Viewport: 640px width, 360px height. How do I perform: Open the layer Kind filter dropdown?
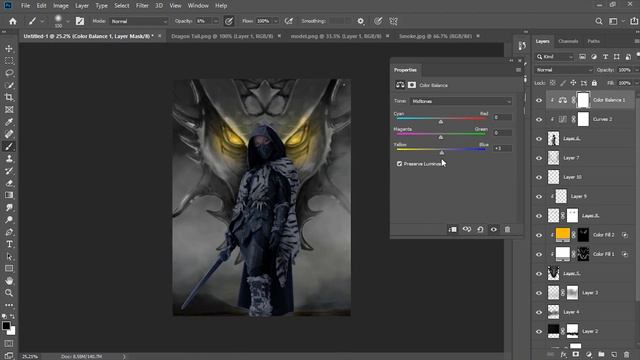(555, 57)
